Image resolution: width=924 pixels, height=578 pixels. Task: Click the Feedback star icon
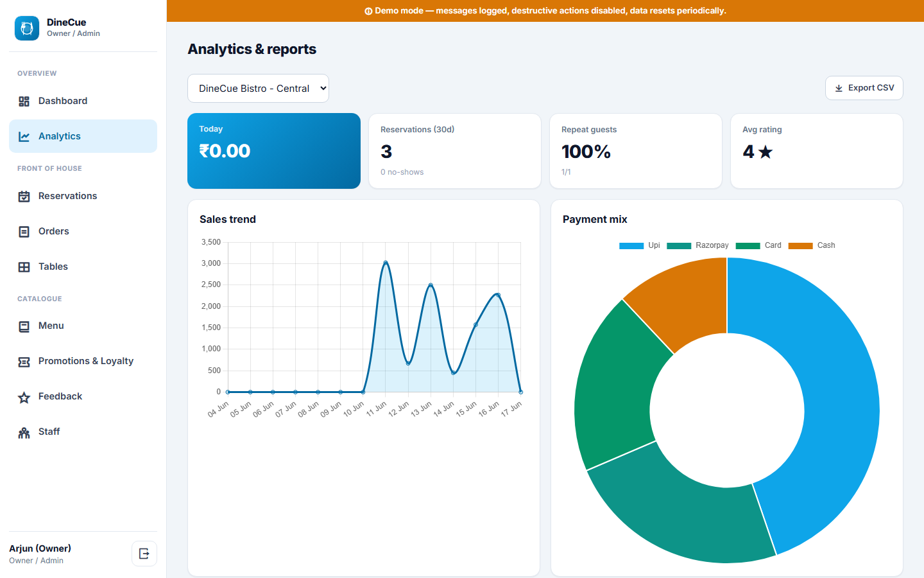(x=24, y=397)
